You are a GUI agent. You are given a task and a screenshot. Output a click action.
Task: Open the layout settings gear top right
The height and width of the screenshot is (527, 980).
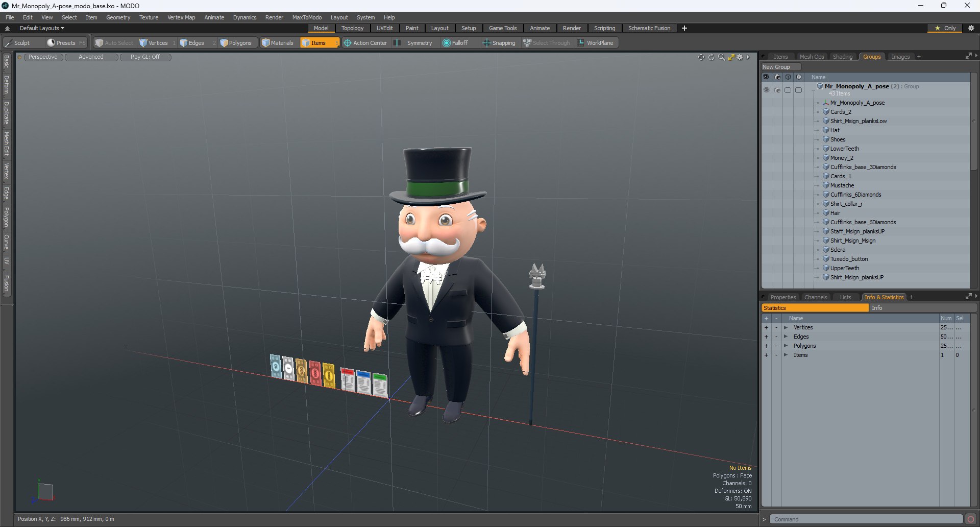click(971, 28)
